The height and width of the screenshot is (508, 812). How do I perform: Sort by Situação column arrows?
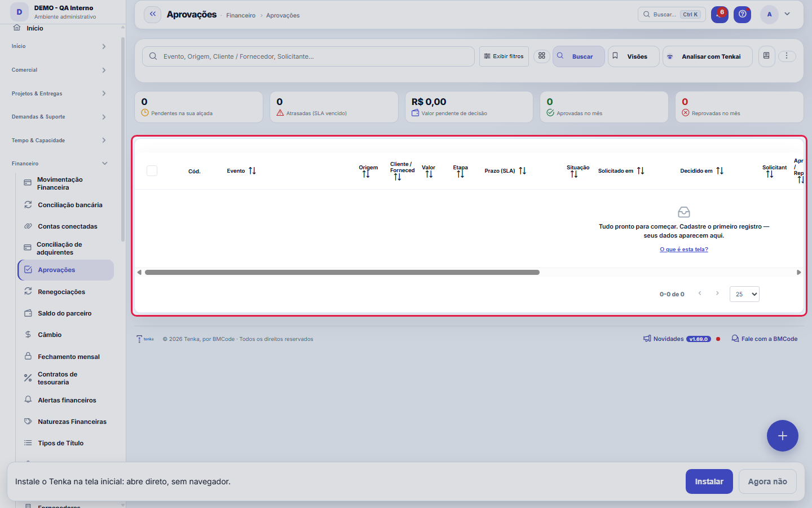(574, 174)
